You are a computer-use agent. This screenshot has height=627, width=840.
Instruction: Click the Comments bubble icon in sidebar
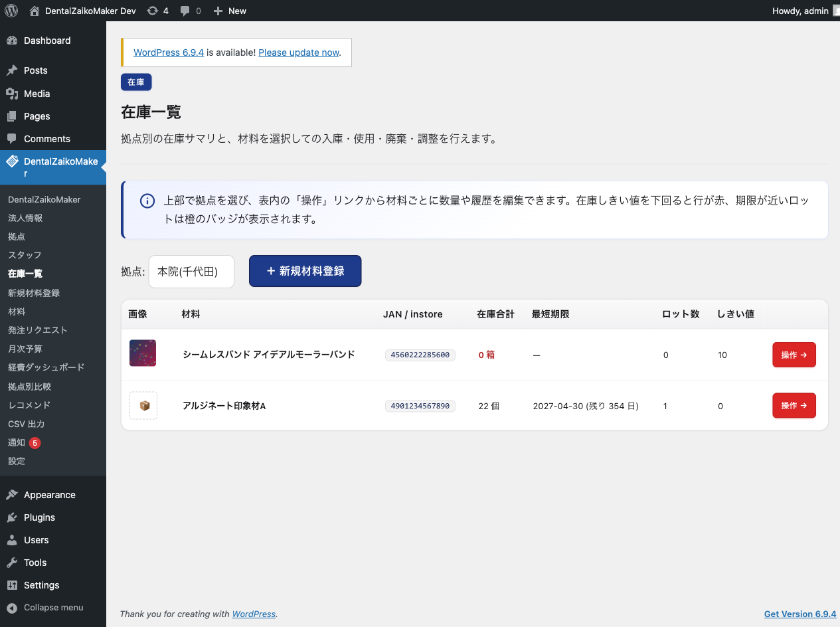pos(12,139)
